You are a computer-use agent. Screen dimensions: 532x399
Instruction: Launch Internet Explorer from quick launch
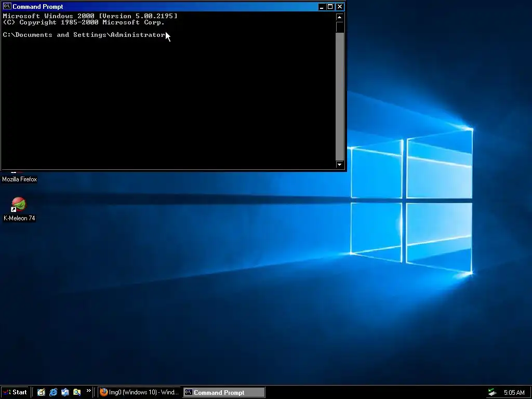click(x=54, y=392)
